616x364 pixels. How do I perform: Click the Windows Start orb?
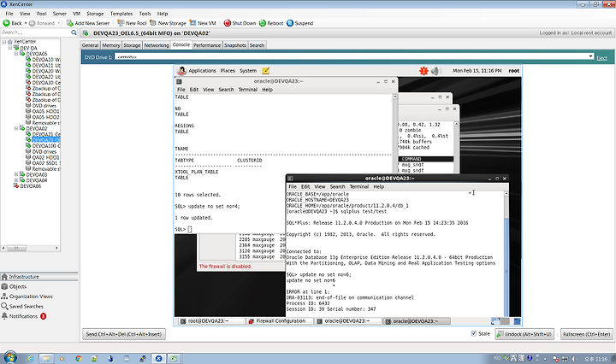click(x=10, y=358)
